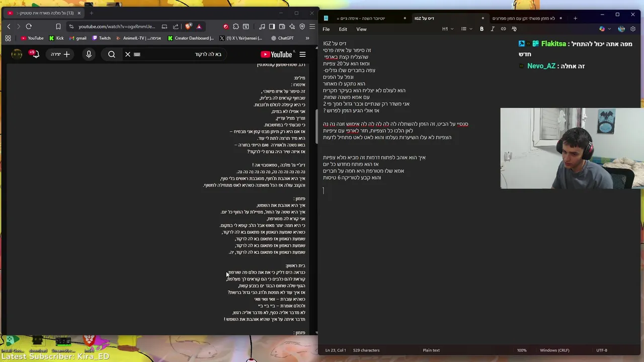Reload the YouTube page
Viewport: 644px width, 362px height.
point(29,27)
